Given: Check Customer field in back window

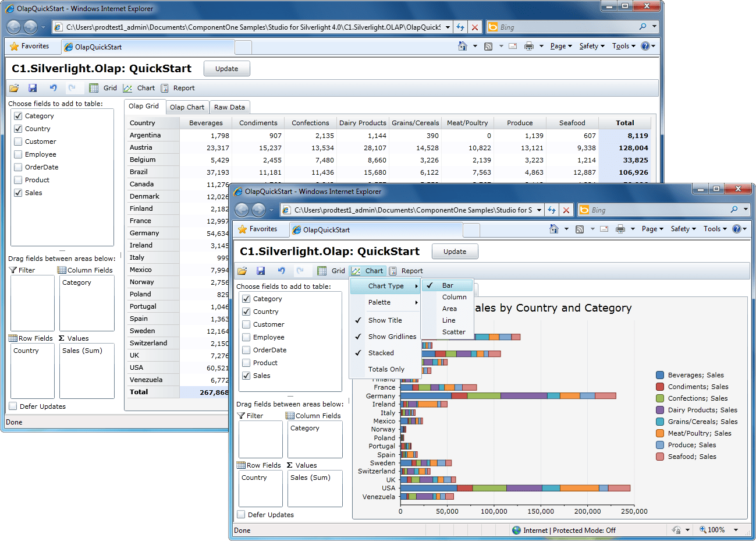Looking at the screenshot, I should click(18, 142).
